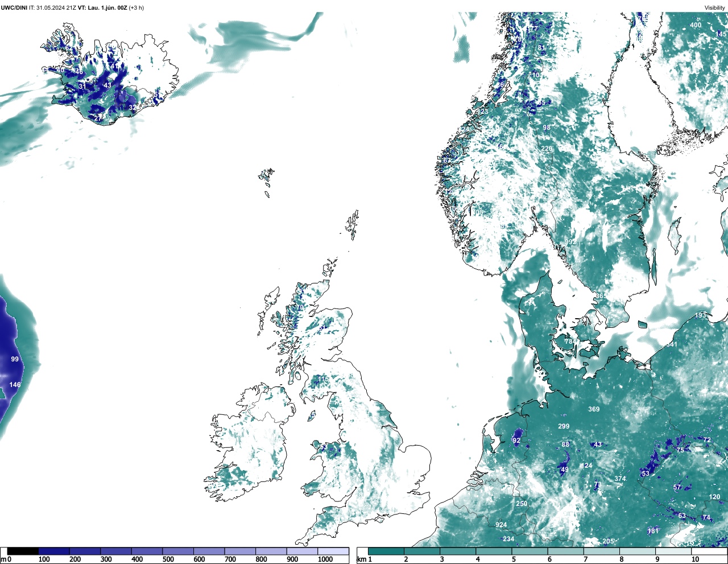Click the '99' visibility value on map

click(x=15, y=359)
